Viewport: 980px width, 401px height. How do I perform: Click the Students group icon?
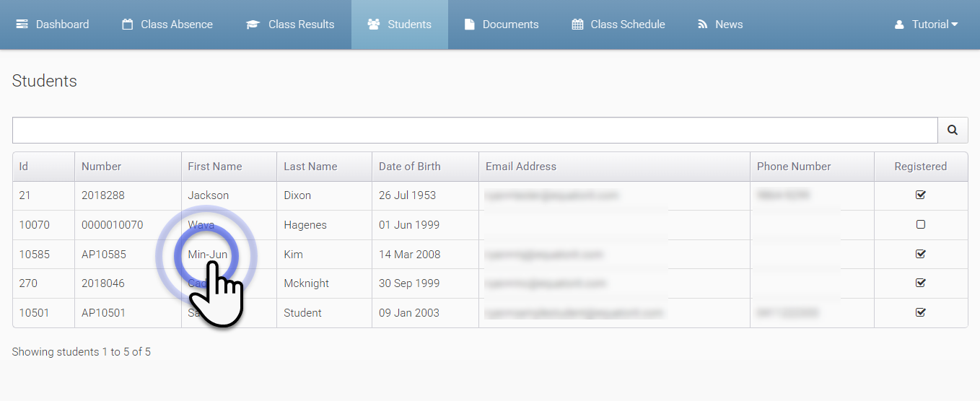[x=374, y=25]
